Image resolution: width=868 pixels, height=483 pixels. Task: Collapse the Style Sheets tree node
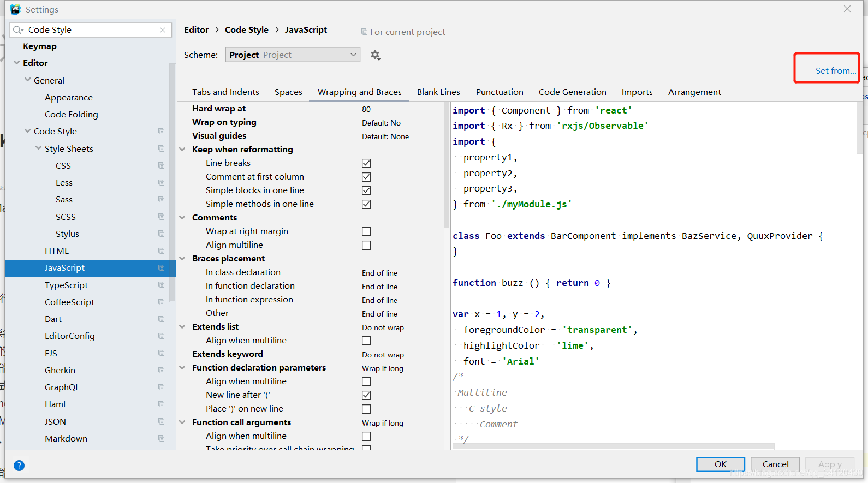click(39, 148)
